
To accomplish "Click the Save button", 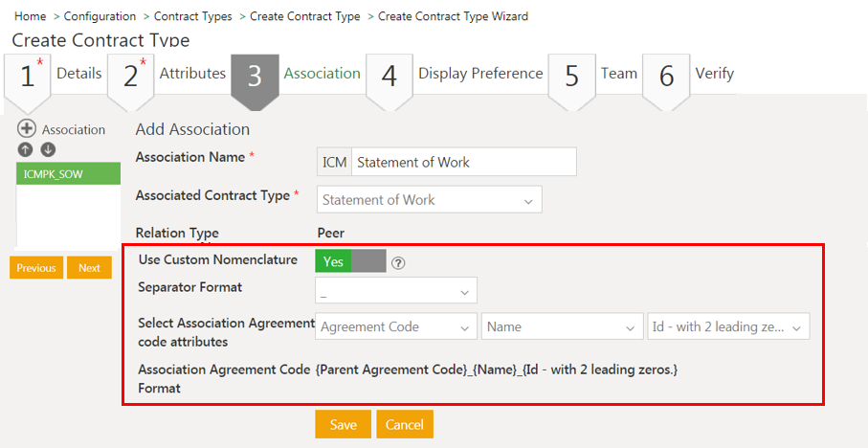I will click(x=343, y=425).
